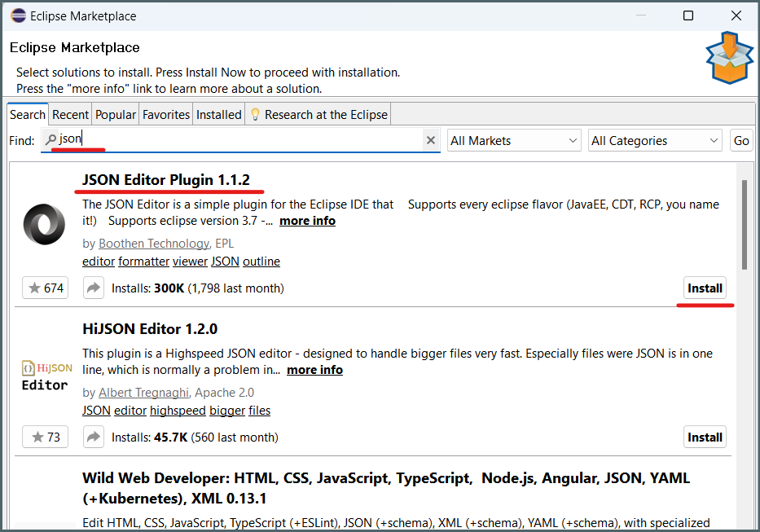The height and width of the screenshot is (532, 760).
Task: Click the editor tag under JSON Editor Plugin
Action: coord(99,262)
